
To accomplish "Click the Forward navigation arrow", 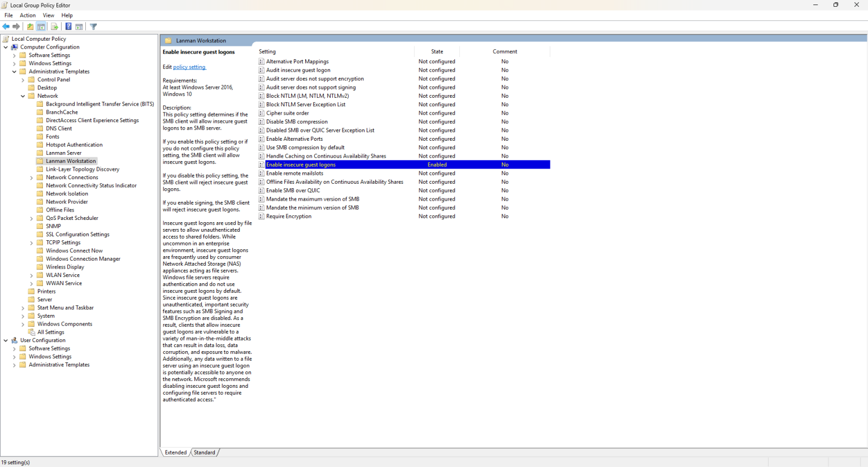I will click(15, 27).
